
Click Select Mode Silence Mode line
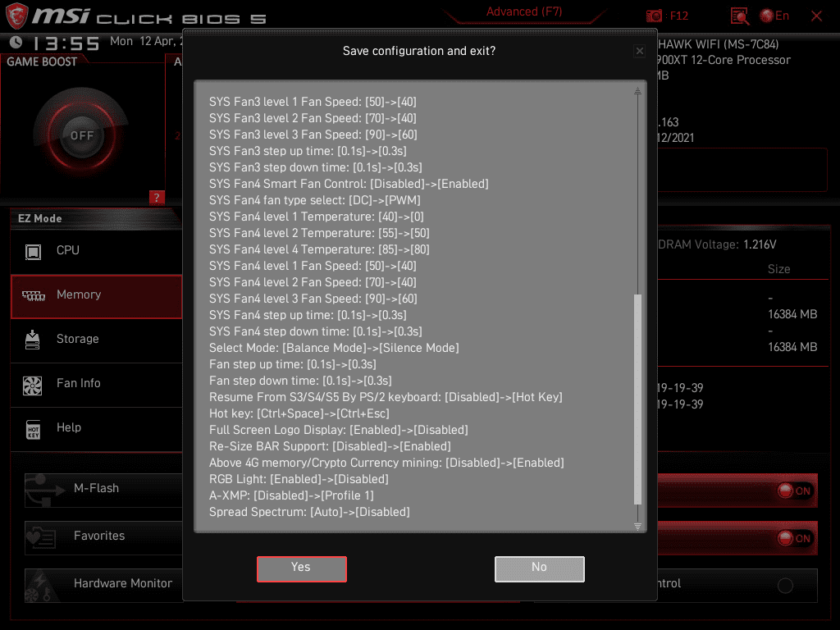(335, 348)
